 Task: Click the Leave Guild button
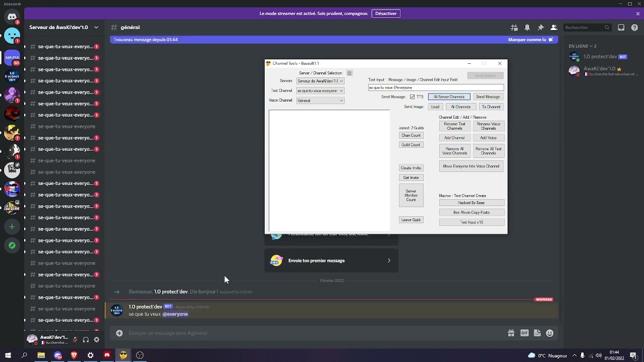pyautogui.click(x=411, y=220)
